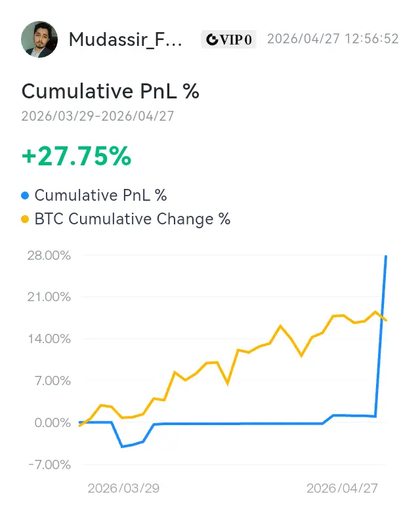
Task: Click the -7.00% y-axis label
Action: [48, 465]
